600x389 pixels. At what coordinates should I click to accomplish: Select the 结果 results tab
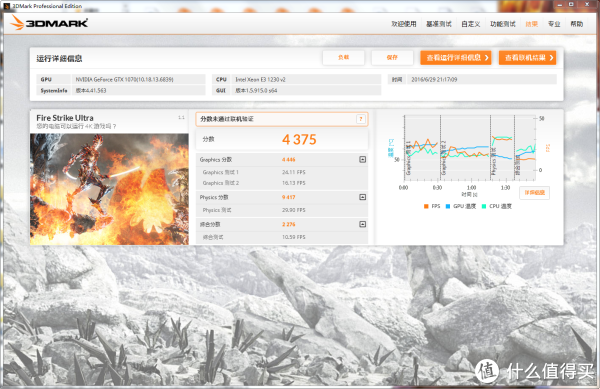[x=532, y=24]
